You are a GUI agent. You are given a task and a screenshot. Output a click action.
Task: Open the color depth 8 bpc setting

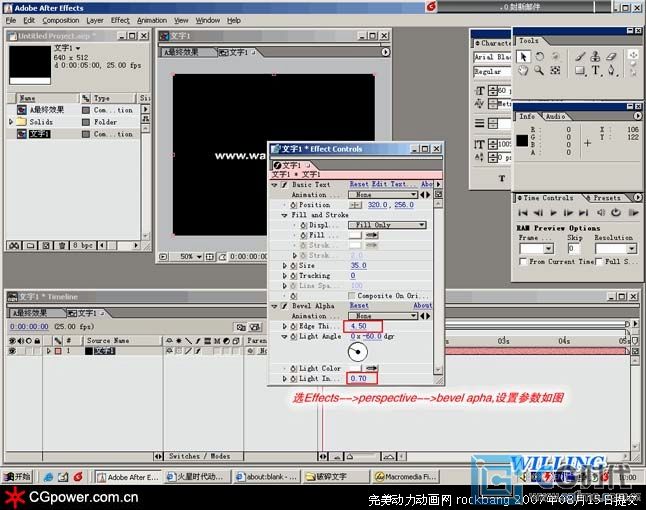coord(82,246)
